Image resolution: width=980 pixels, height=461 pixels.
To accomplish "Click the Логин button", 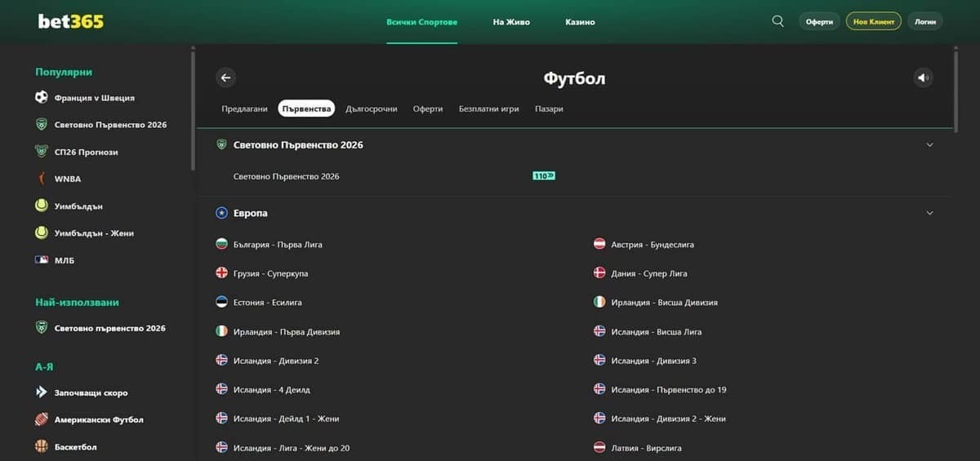I will coord(925,22).
